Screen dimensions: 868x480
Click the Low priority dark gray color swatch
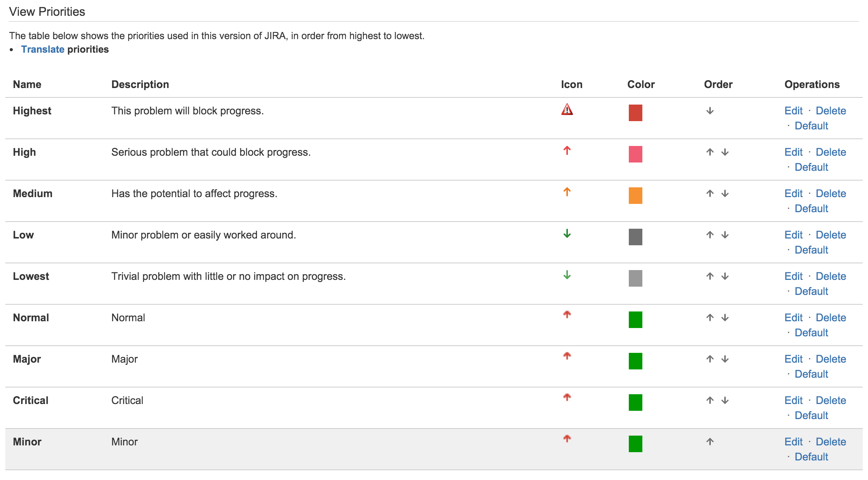(x=635, y=237)
